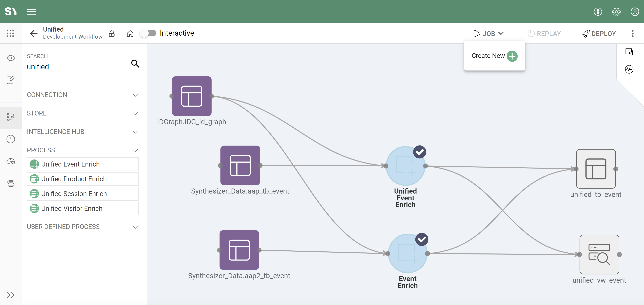Image resolution: width=644 pixels, height=305 pixels.
Task: Click checkmark badge on Unified Event Enrich node
Action: coord(419,152)
